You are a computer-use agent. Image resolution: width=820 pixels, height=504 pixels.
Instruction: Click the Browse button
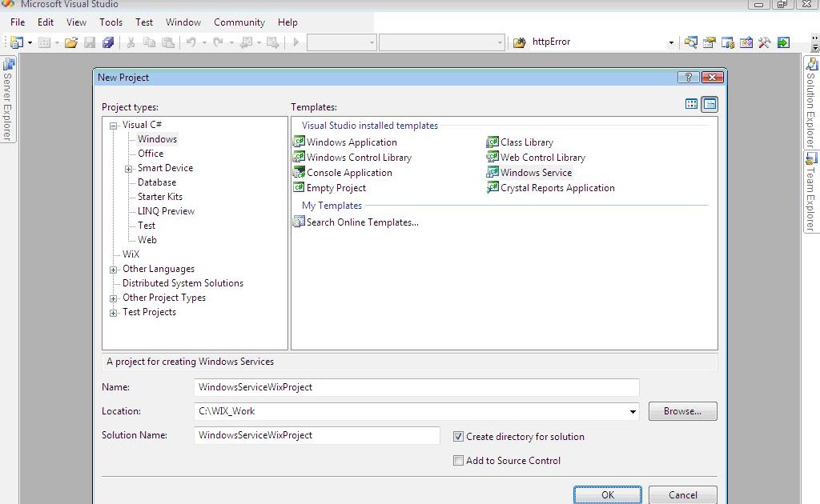[681, 411]
